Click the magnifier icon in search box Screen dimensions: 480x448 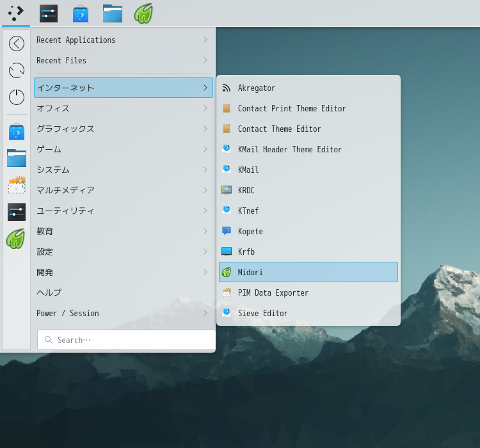(x=49, y=340)
